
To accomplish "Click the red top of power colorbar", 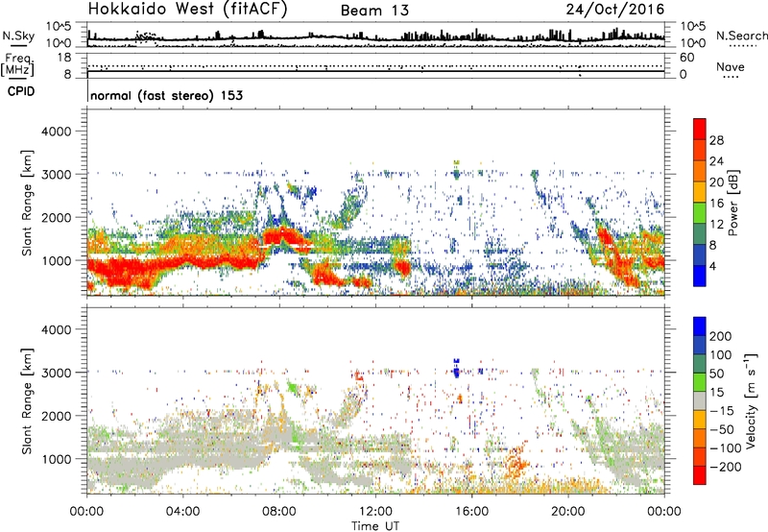I will click(700, 129).
